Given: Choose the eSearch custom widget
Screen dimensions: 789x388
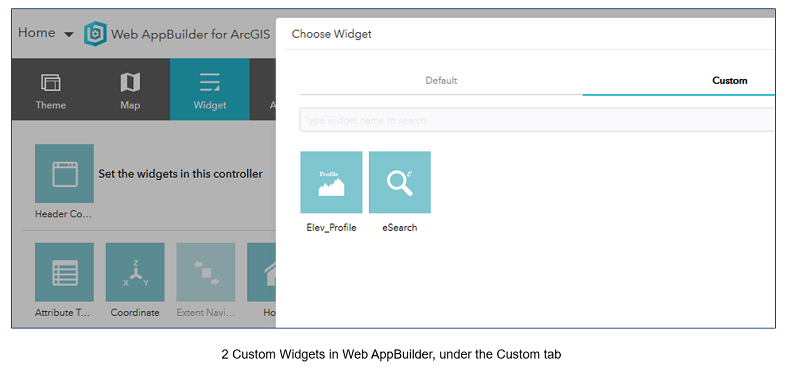Looking at the screenshot, I should tap(400, 182).
